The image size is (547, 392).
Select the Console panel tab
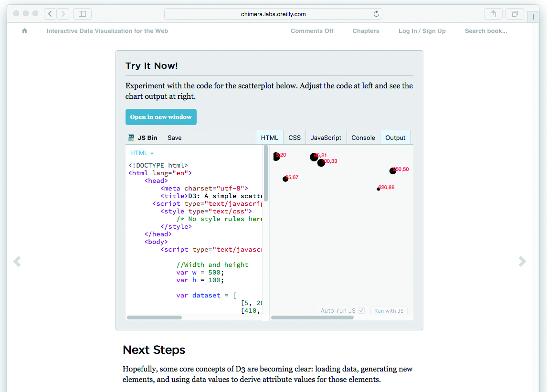363,138
